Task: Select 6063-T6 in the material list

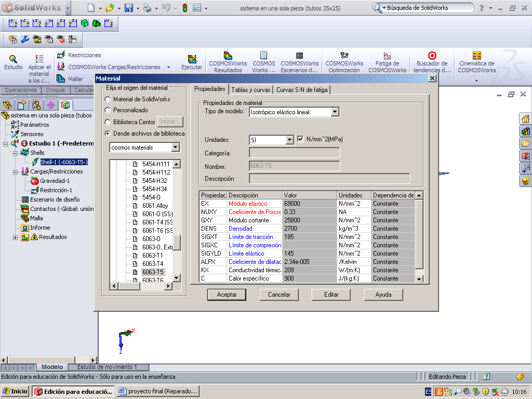Action: (153, 280)
